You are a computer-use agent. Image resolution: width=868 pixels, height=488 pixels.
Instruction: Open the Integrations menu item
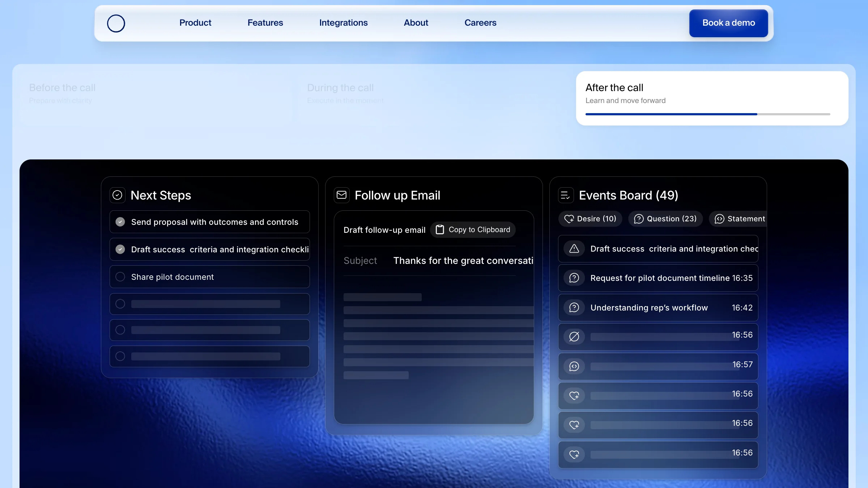pyautogui.click(x=343, y=23)
